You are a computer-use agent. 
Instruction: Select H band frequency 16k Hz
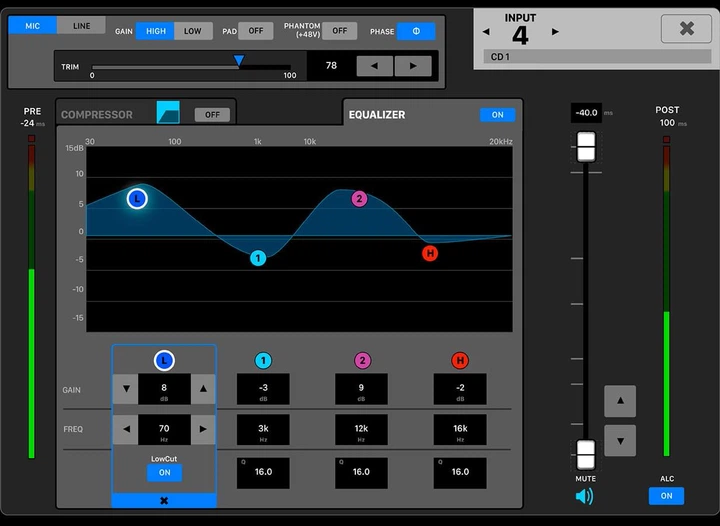[x=460, y=430]
